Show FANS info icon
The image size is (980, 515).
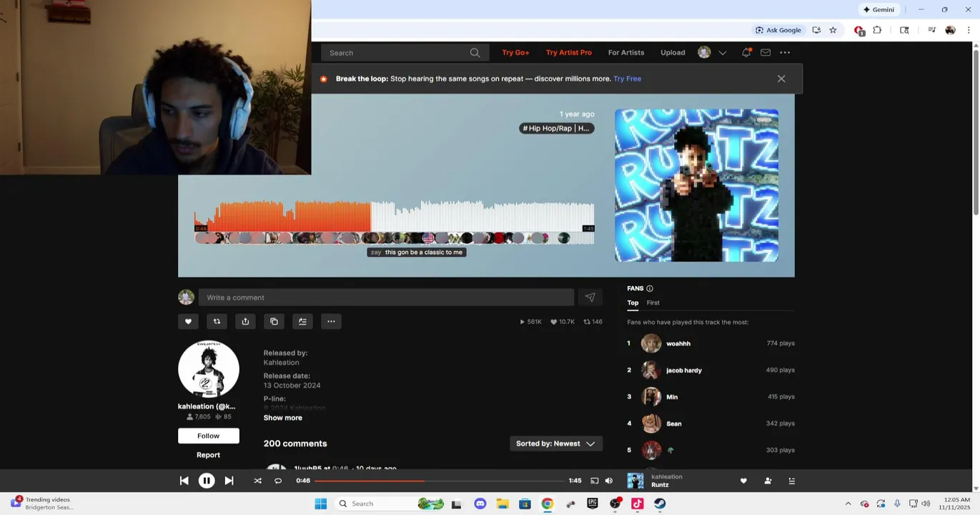[x=650, y=288]
